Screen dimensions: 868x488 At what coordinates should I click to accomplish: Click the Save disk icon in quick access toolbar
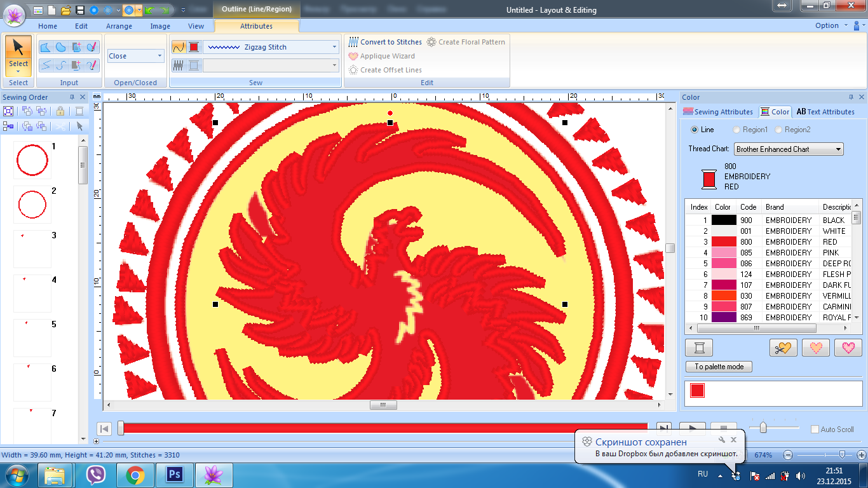pyautogui.click(x=80, y=10)
